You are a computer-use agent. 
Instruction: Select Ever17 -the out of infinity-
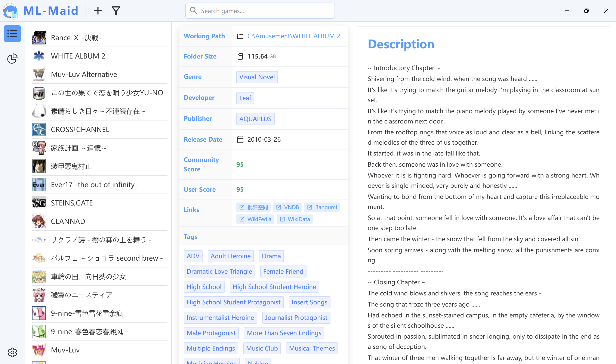pos(100,185)
